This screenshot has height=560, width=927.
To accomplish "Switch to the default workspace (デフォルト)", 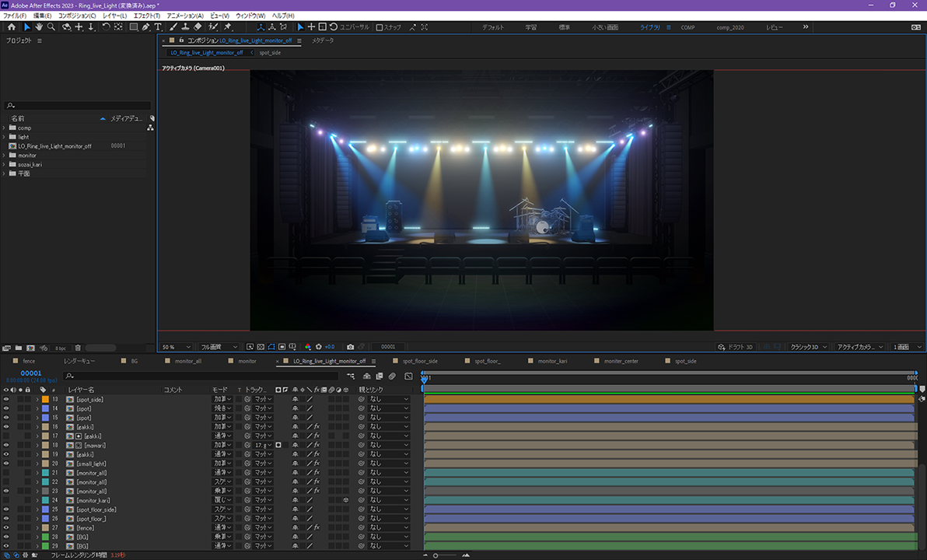I will tap(492, 27).
